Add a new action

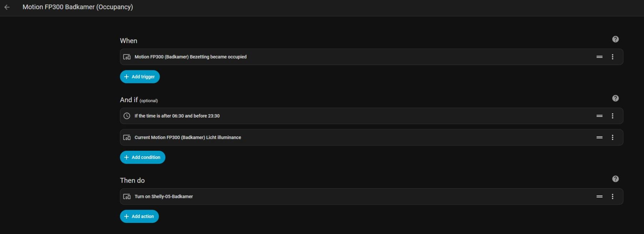point(139,216)
